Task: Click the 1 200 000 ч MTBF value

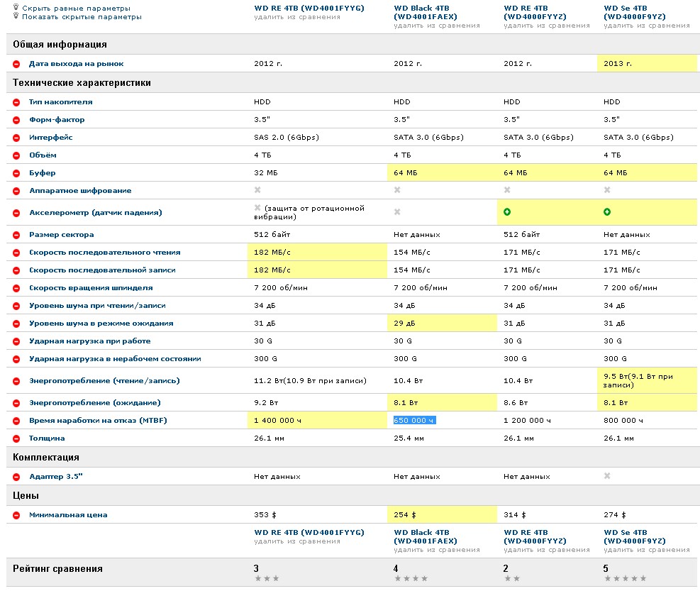Action: click(x=527, y=420)
